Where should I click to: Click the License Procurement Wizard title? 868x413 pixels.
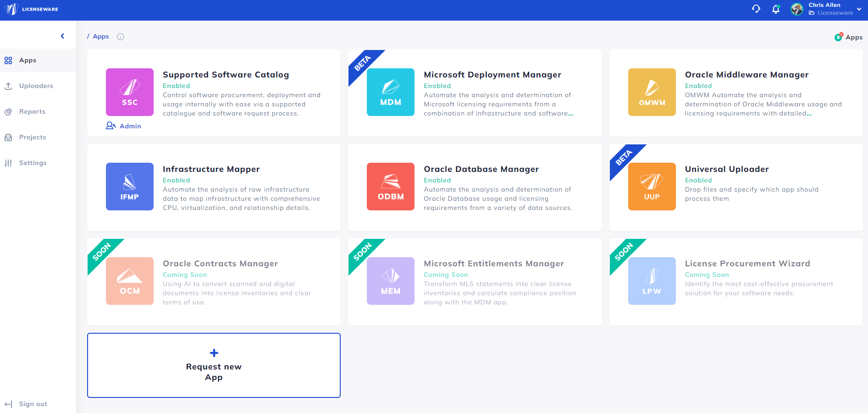[x=748, y=264]
